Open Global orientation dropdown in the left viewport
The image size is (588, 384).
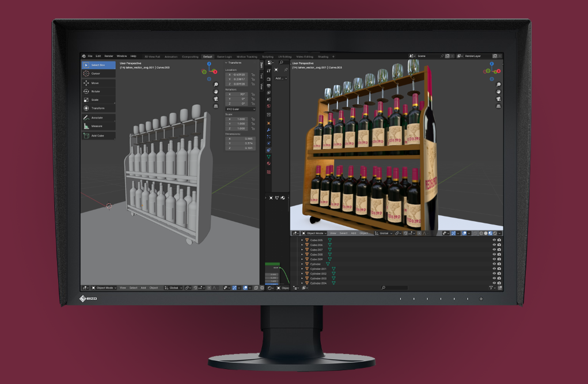click(x=173, y=288)
